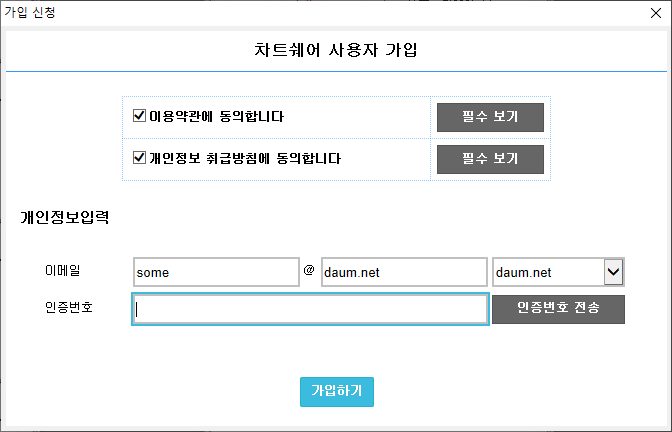Select the 개인정보입력 section heading
This screenshot has width=672, height=432.
(65, 216)
